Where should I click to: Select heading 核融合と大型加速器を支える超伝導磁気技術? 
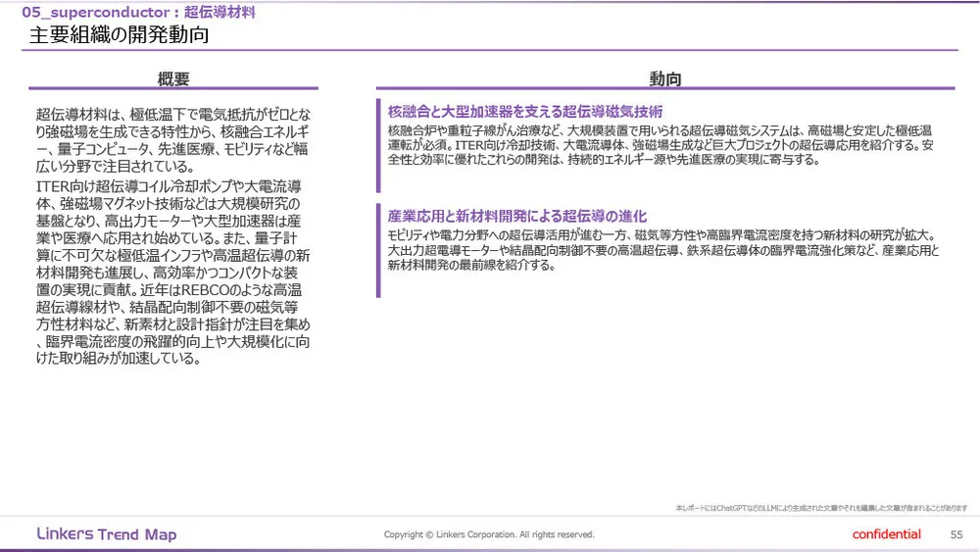pyautogui.click(x=525, y=112)
